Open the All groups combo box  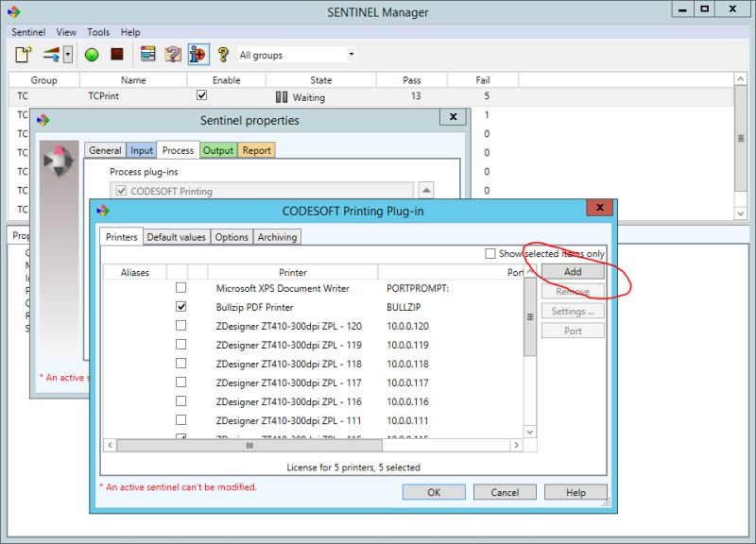pyautogui.click(x=297, y=55)
